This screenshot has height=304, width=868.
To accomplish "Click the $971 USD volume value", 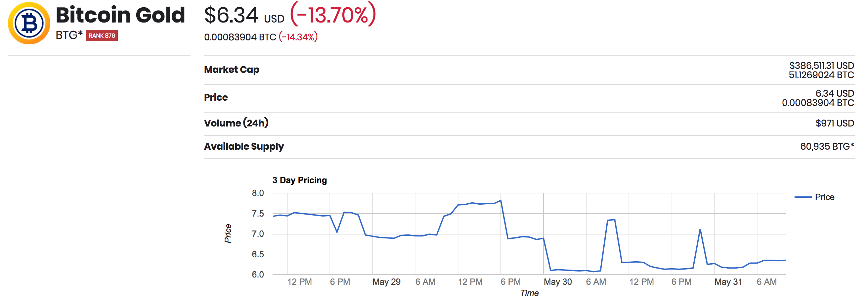I will tap(835, 123).
